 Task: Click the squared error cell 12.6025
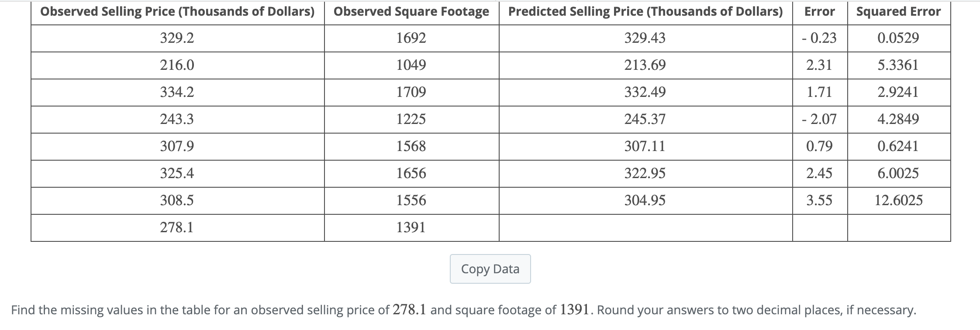click(898, 200)
